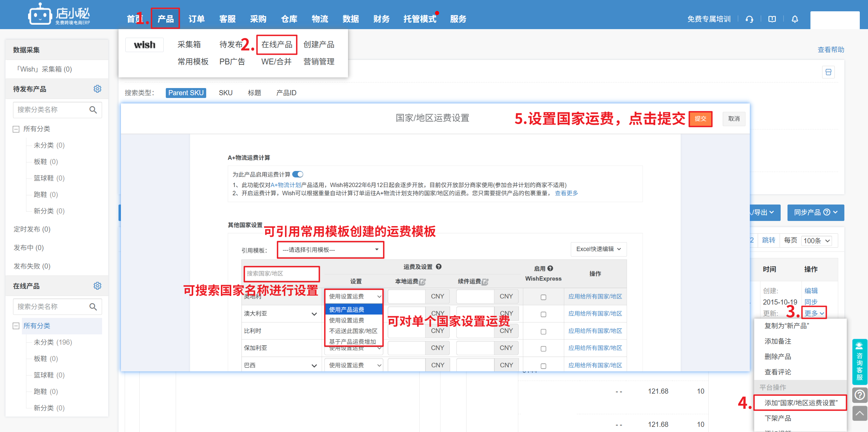This screenshot has width=868, height=432.
Task: Click the headset customer support icon
Action: tap(749, 19)
